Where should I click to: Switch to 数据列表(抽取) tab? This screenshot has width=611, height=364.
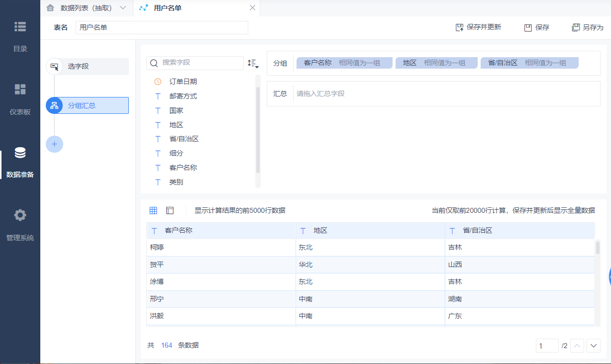pos(87,7)
